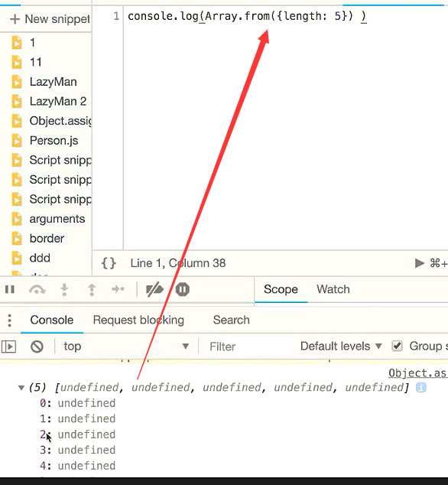Open the drawer three-dot menu
The height and width of the screenshot is (485, 448).
click(10, 321)
